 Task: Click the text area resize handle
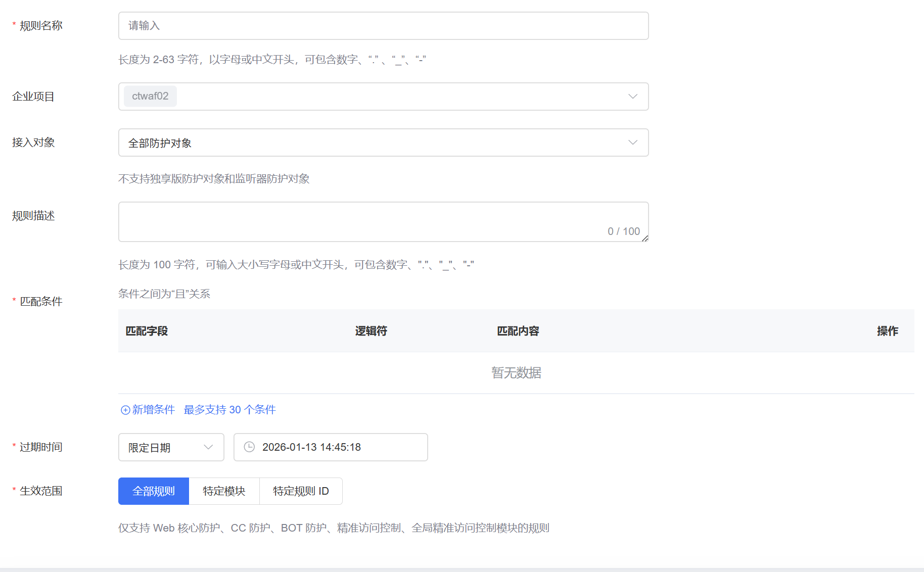[645, 239]
